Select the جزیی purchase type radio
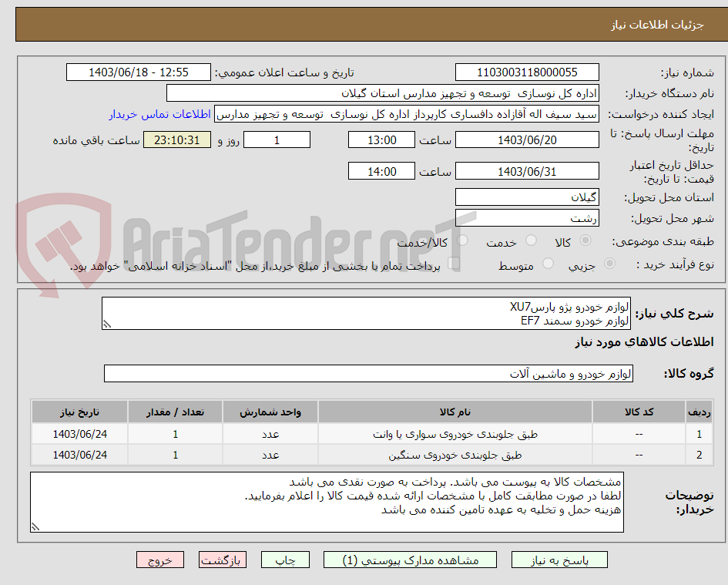The image size is (728, 585). 609,264
